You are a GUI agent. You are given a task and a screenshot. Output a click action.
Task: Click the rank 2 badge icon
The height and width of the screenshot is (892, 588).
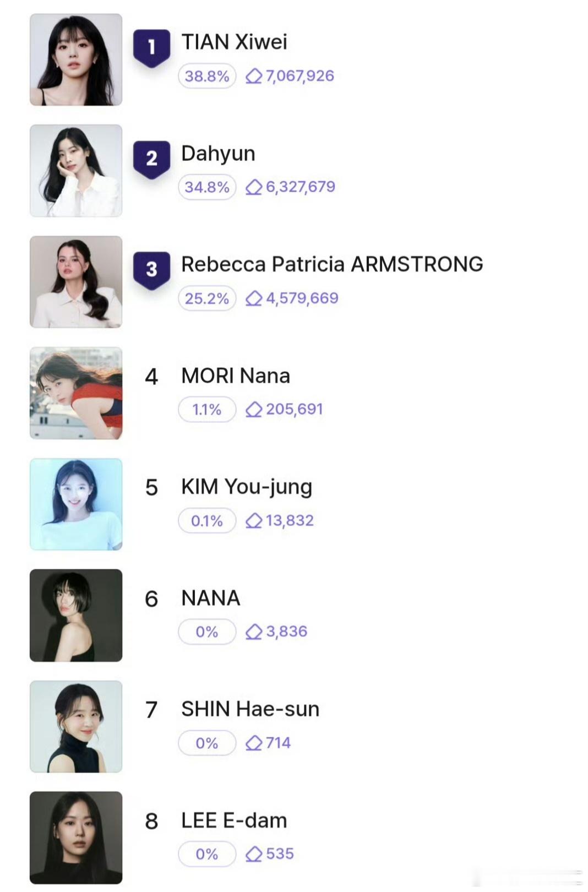click(151, 159)
